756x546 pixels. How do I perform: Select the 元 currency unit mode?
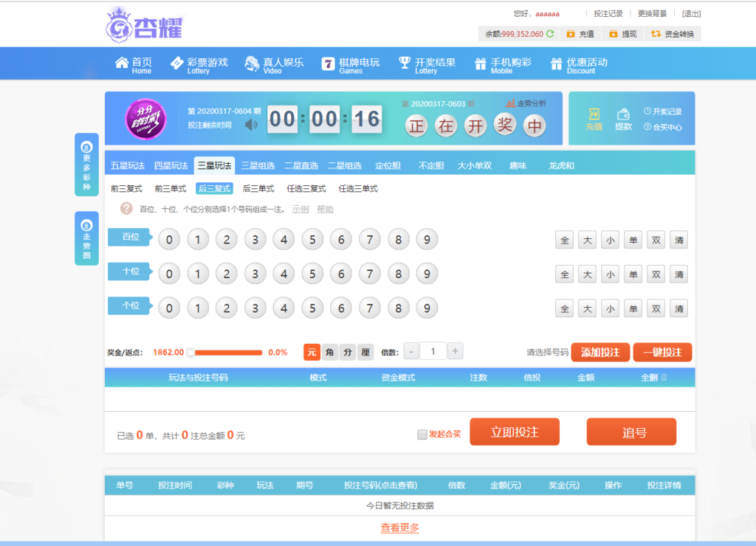tap(312, 352)
